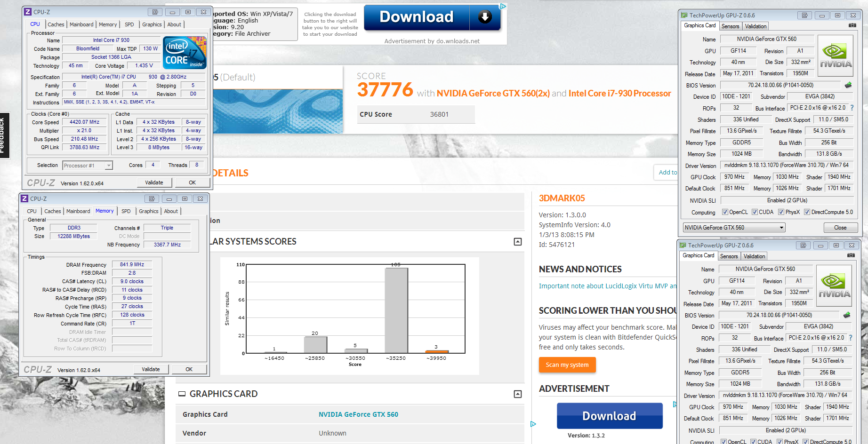This screenshot has height=444, width=868.
Task: Take a screenshot with the camera icon in the upper GPU-Z
Action: click(852, 25)
